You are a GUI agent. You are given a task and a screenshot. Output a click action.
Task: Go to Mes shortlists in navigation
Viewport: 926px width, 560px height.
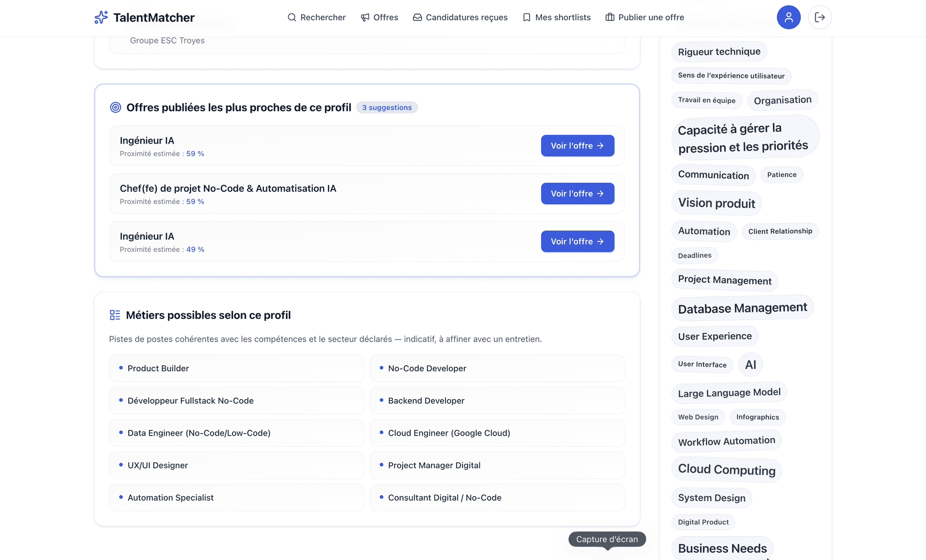pos(563,17)
